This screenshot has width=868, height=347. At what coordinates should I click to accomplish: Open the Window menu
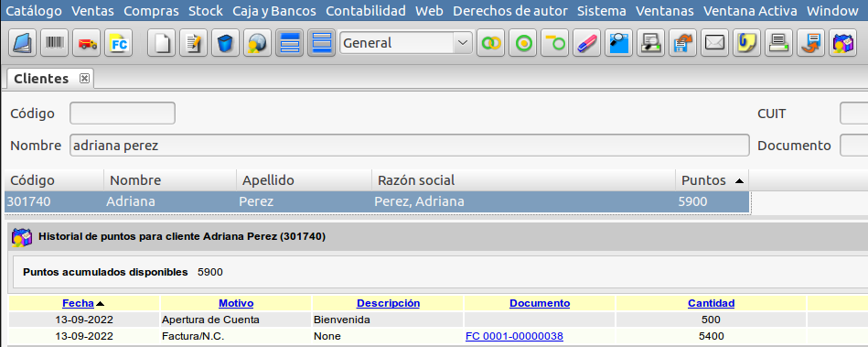[x=832, y=11]
